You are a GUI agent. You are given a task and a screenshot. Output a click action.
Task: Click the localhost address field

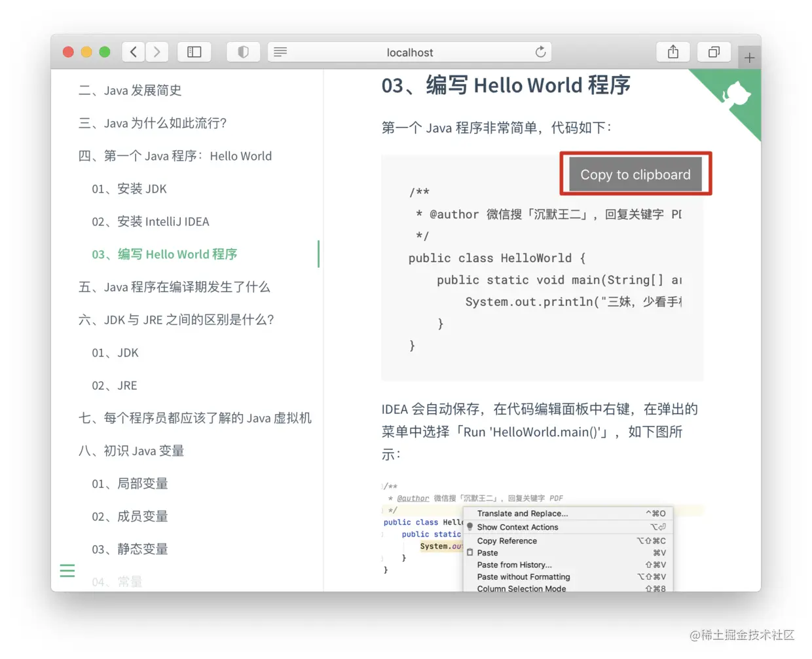click(409, 52)
